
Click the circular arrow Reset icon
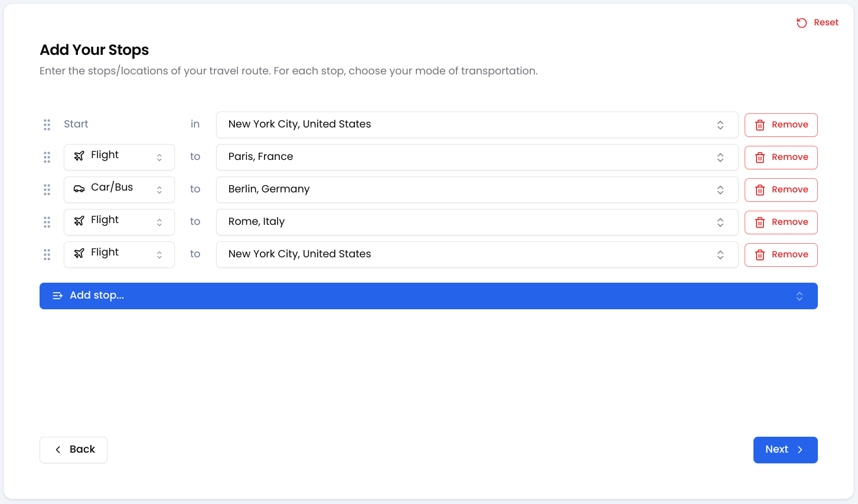coord(801,23)
